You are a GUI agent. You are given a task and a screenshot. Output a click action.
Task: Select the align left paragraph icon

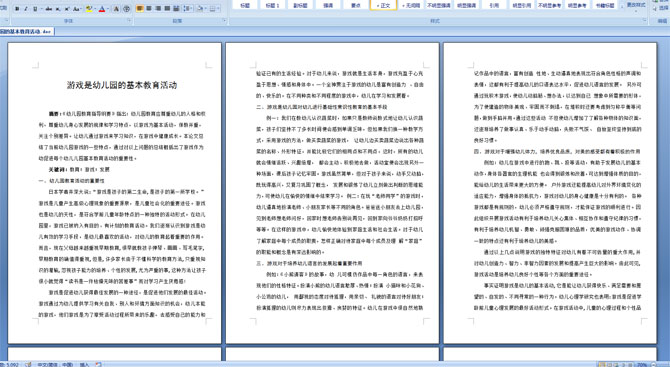point(139,9)
